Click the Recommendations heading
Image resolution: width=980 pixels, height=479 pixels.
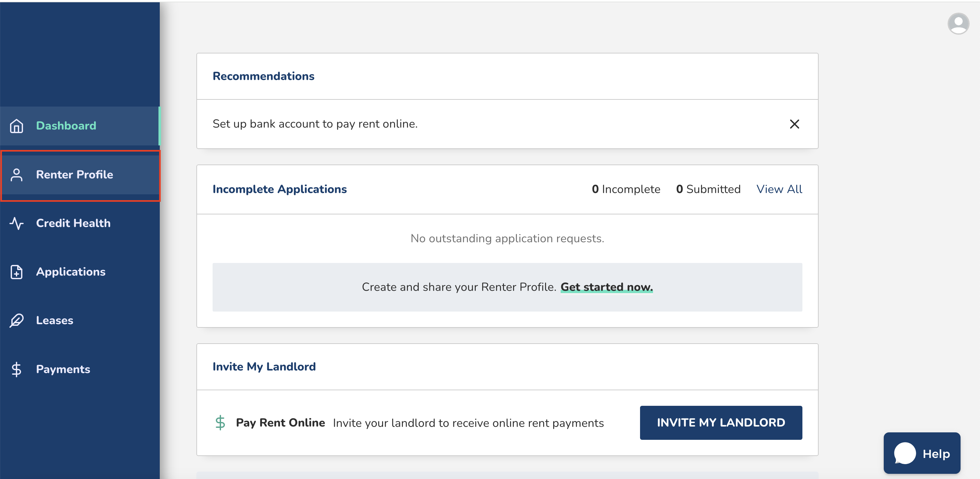tap(263, 76)
